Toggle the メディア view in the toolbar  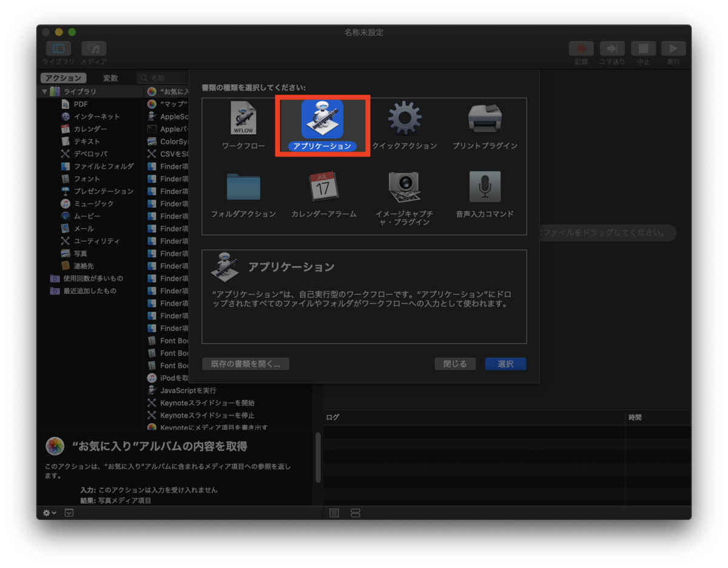(x=93, y=49)
